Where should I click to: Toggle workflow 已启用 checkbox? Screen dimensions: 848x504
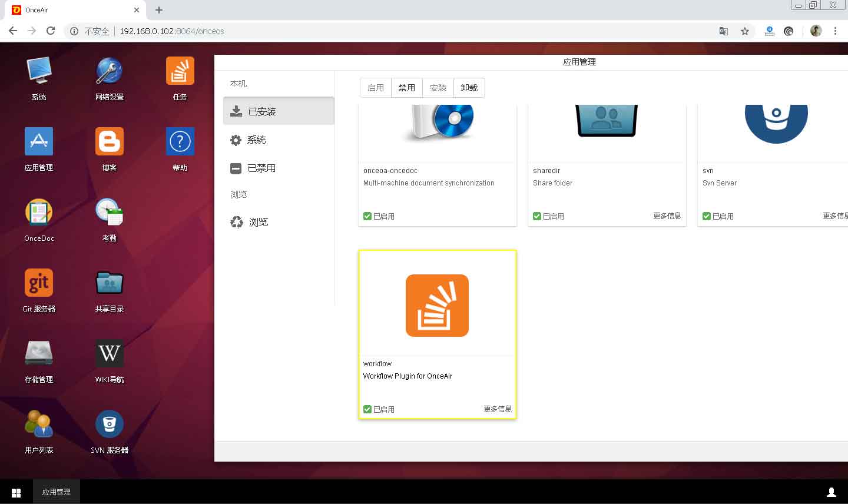tap(367, 409)
